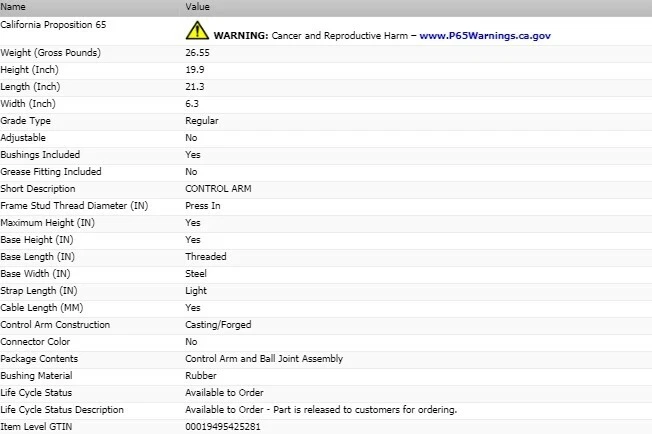Select the Available to Order status value

[x=225, y=393]
